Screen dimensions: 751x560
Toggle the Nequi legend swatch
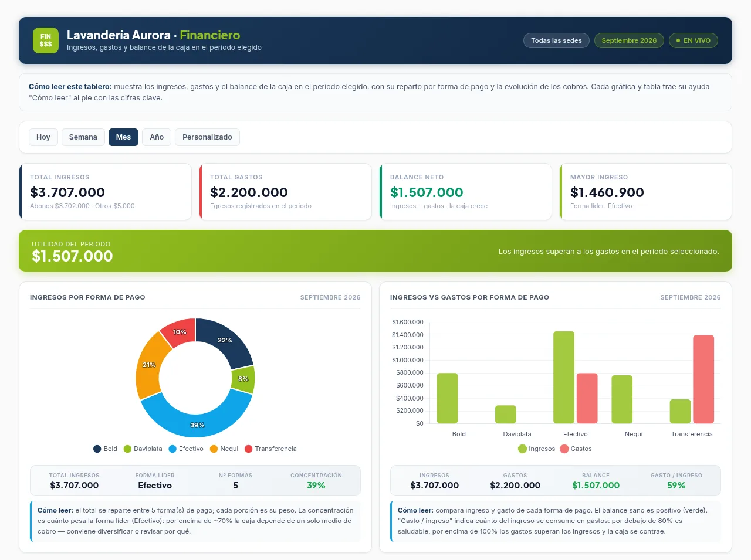tap(214, 449)
